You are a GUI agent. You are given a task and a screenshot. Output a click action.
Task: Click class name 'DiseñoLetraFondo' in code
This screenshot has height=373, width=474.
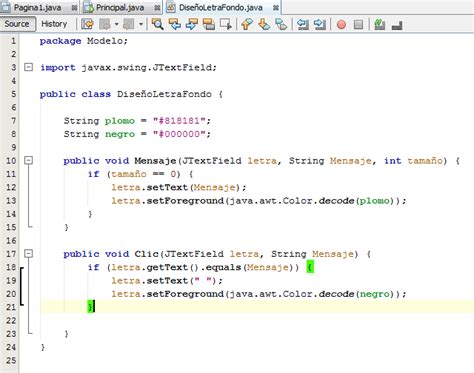pos(164,94)
